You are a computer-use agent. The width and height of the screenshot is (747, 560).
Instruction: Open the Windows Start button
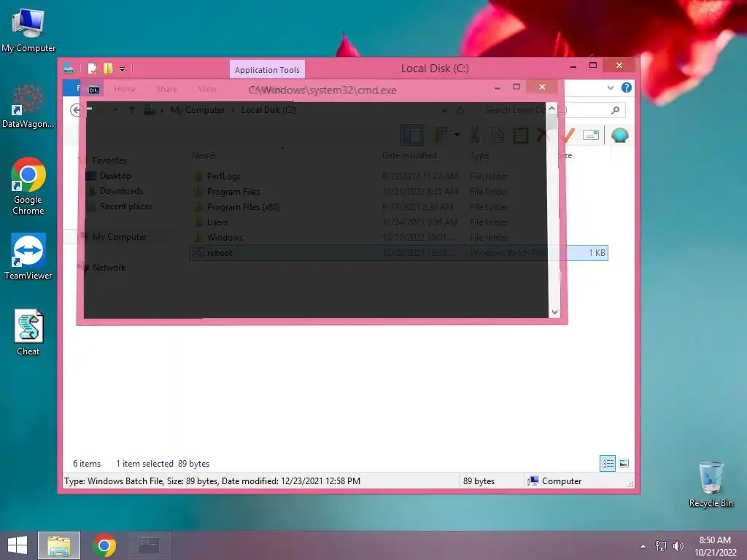[x=18, y=545]
